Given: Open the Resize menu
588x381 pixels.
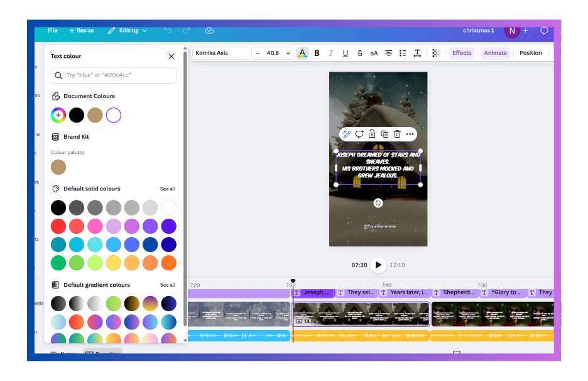Looking at the screenshot, I should coord(82,30).
